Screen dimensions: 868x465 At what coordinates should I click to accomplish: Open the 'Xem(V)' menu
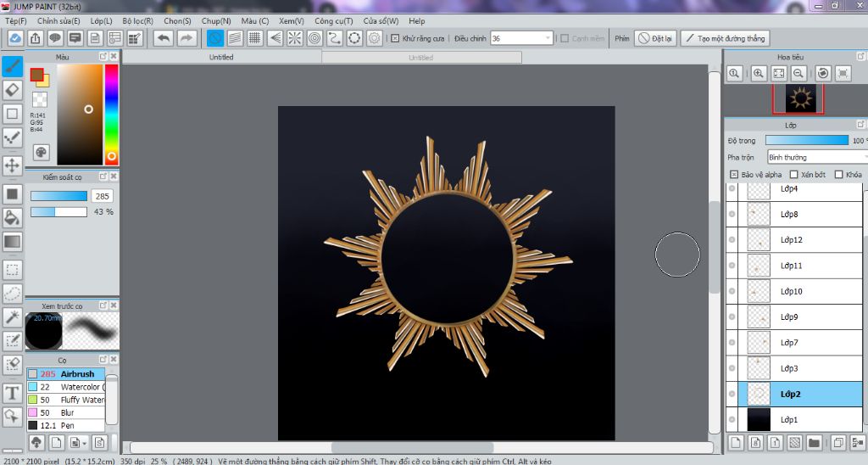coord(292,20)
